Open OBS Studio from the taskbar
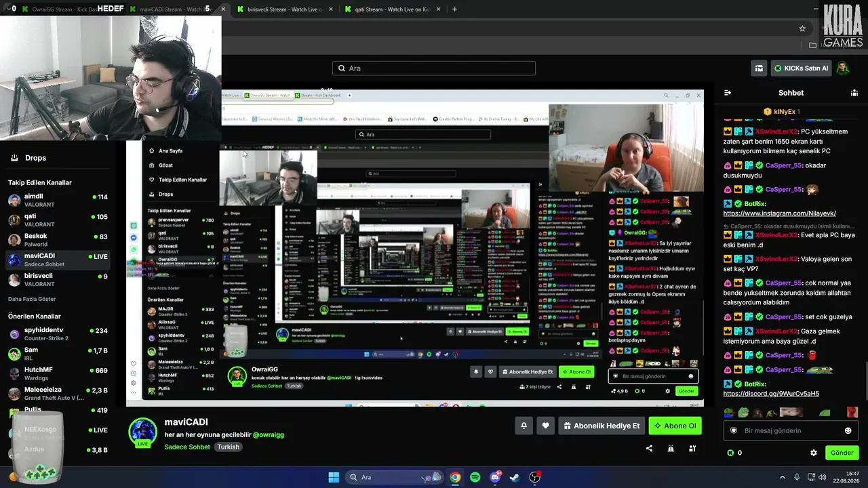This screenshot has height=488, width=868. pos(535,477)
